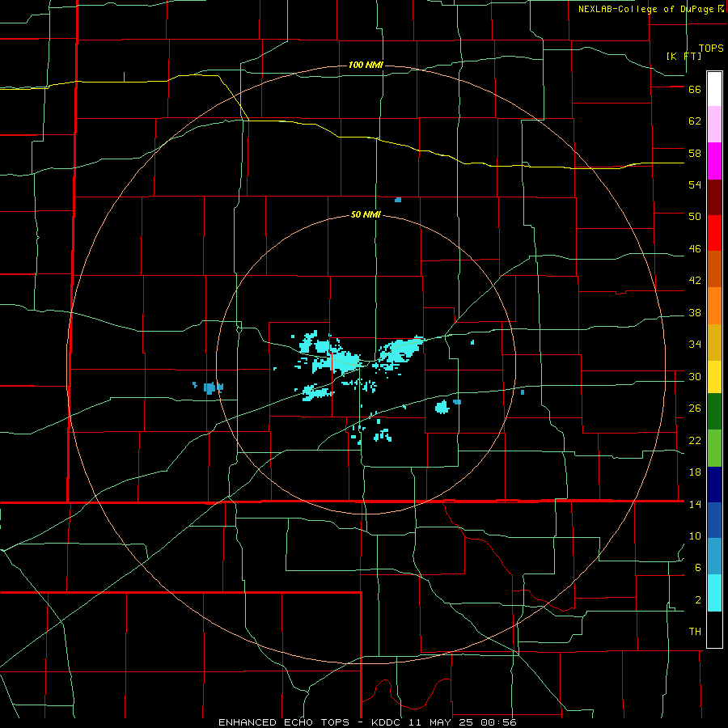Click the black TH threshold swatch
Viewport: 728px width, 728px height.
[x=714, y=629]
